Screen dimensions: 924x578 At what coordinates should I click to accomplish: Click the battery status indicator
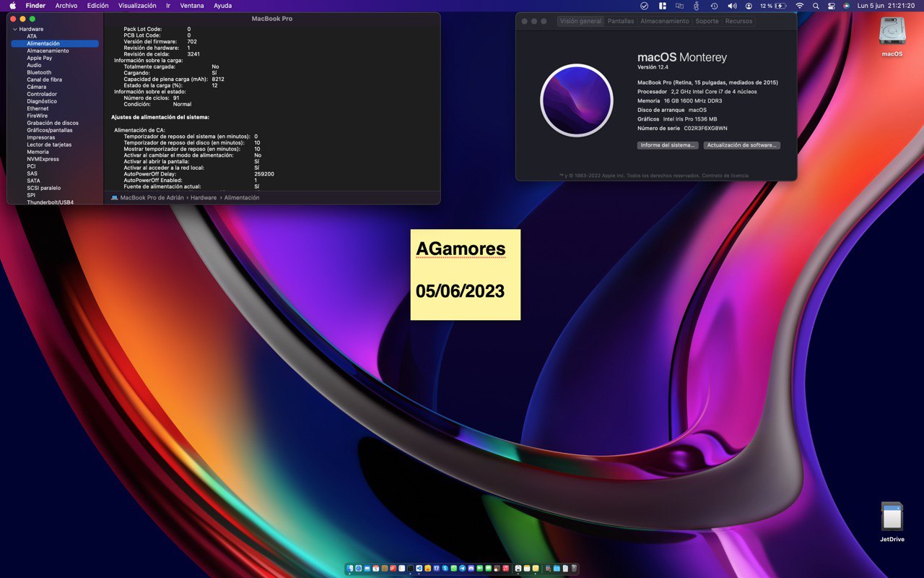[773, 5]
